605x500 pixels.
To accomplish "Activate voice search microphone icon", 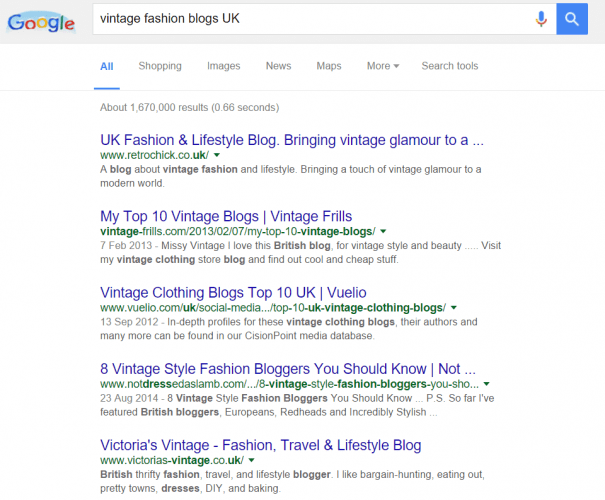I will tap(541, 19).
